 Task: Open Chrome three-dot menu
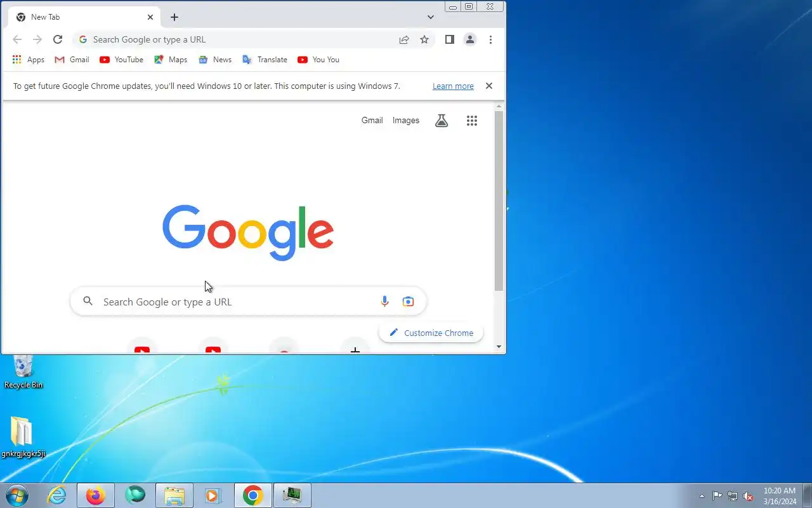pyautogui.click(x=490, y=39)
